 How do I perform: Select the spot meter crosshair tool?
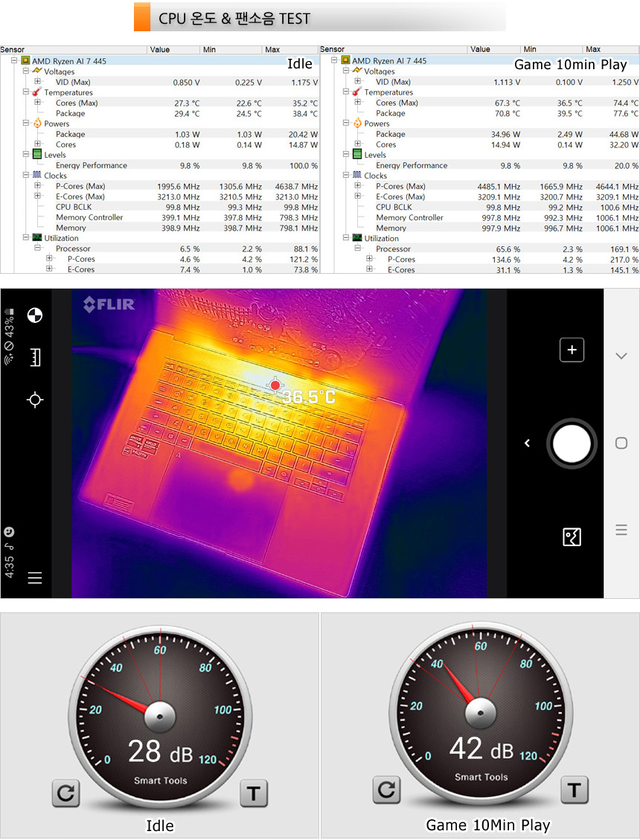pyautogui.click(x=34, y=400)
